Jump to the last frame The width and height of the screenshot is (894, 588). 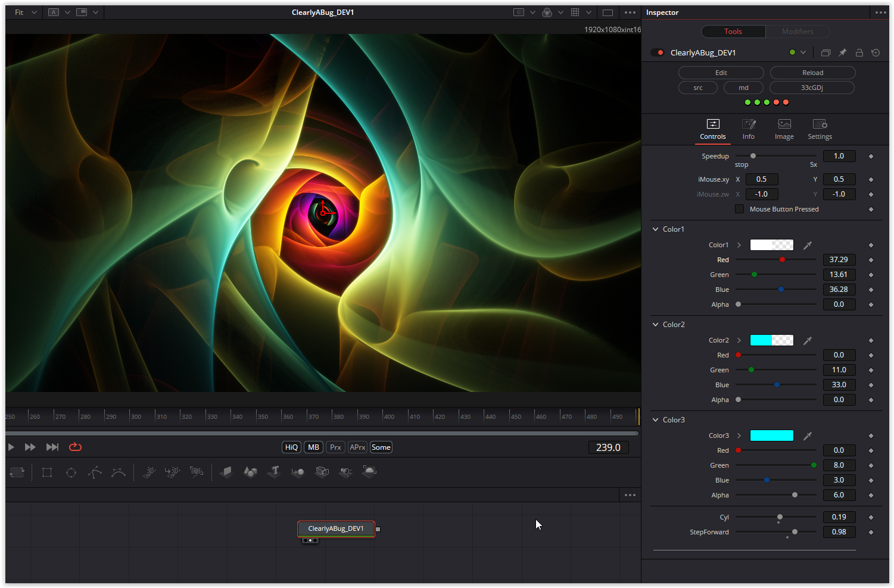pos(52,447)
